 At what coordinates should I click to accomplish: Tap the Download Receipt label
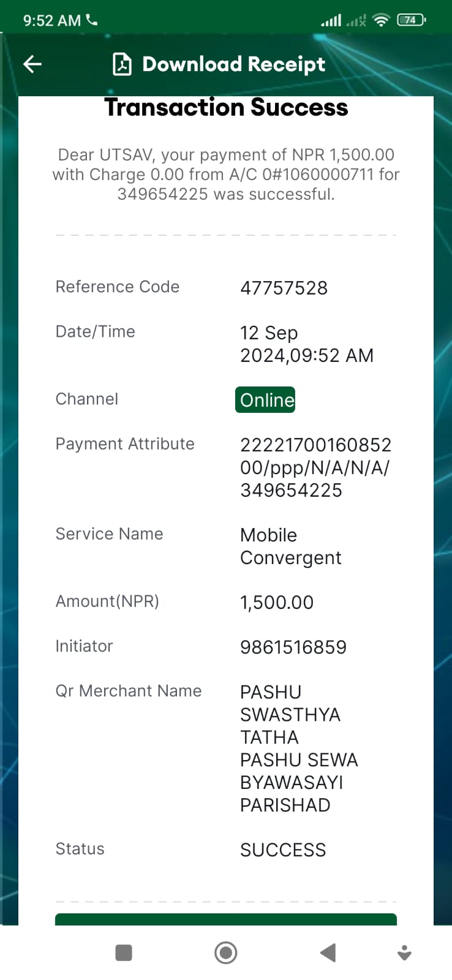pyautogui.click(x=233, y=64)
